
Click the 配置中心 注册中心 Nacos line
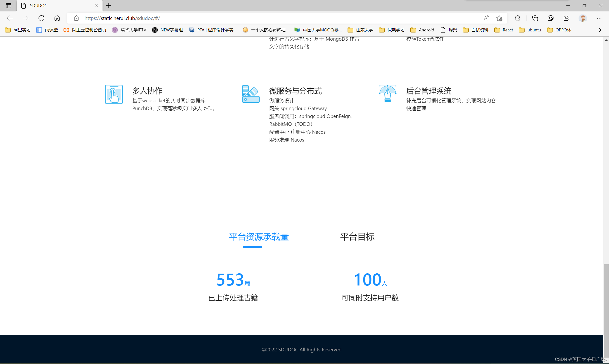[297, 132]
